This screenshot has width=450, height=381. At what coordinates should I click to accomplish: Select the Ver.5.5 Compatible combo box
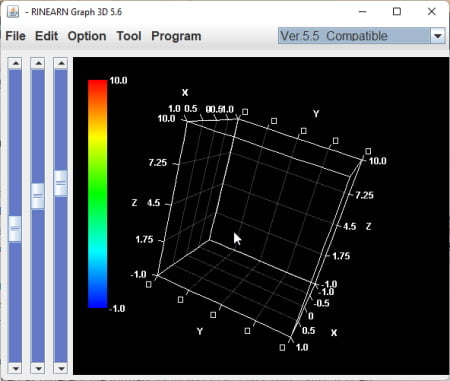click(362, 36)
